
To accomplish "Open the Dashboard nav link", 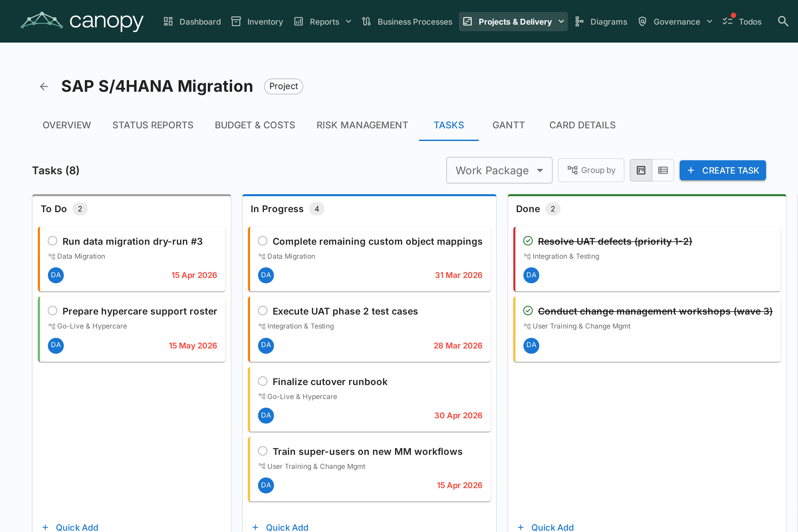I will (x=192, y=21).
